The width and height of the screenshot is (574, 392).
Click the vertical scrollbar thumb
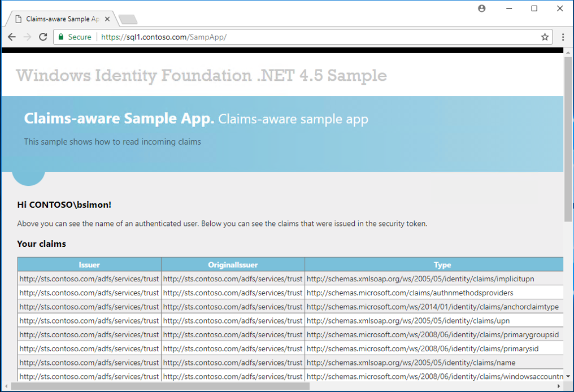coord(568,138)
